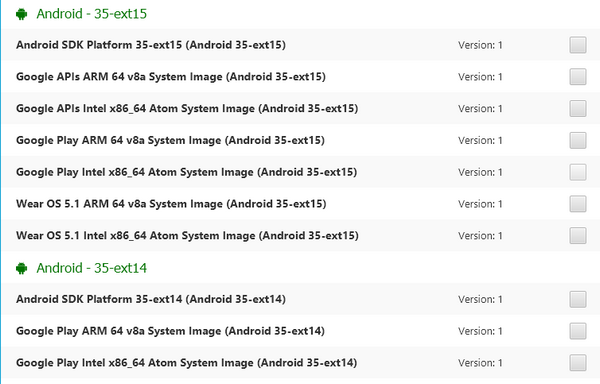Check Google APIs Intel x86_64 Atom 35-ext15 checkbox
The width and height of the screenshot is (600, 384).
coord(578,109)
